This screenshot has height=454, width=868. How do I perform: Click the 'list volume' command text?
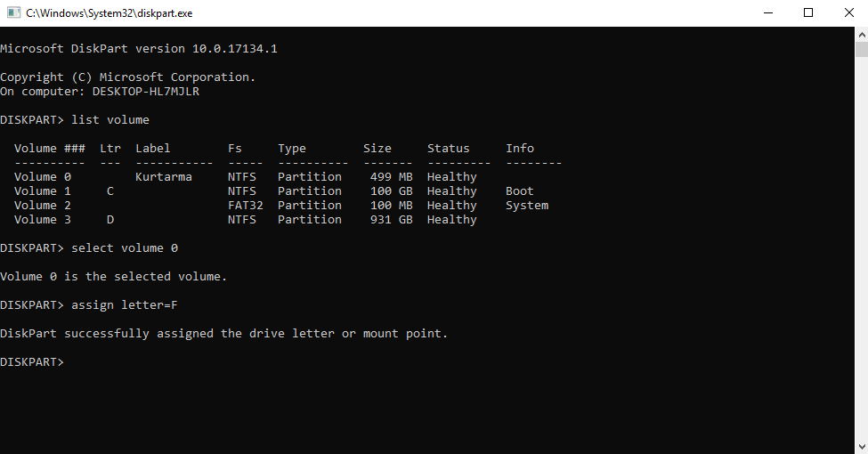[110, 120]
